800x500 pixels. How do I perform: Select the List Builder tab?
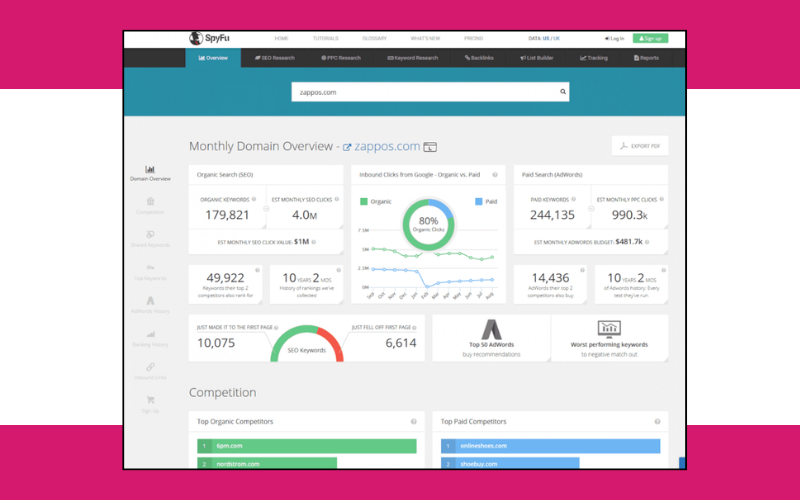(x=537, y=58)
